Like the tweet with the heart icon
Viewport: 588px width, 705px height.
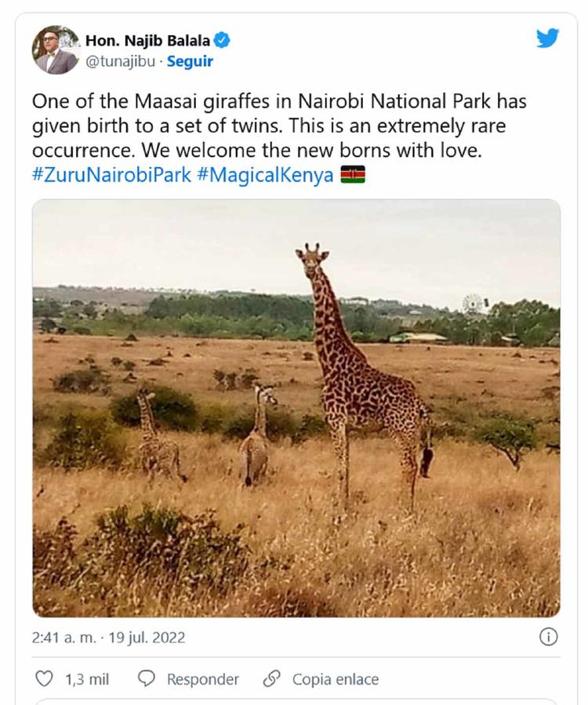pos(45,679)
